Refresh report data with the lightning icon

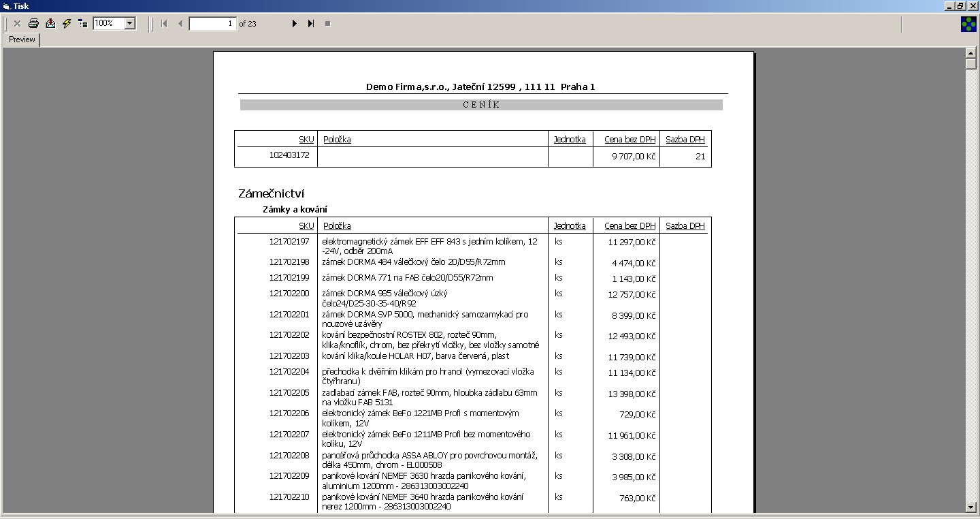(67, 23)
